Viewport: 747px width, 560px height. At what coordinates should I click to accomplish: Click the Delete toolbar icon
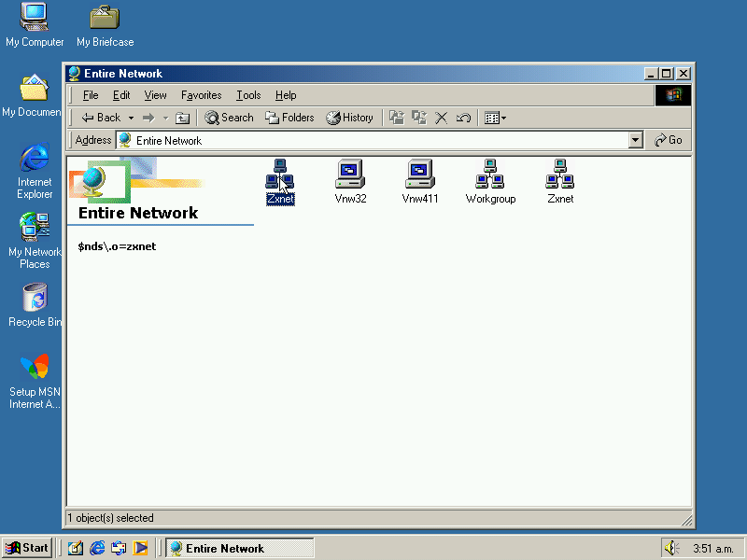(x=441, y=118)
